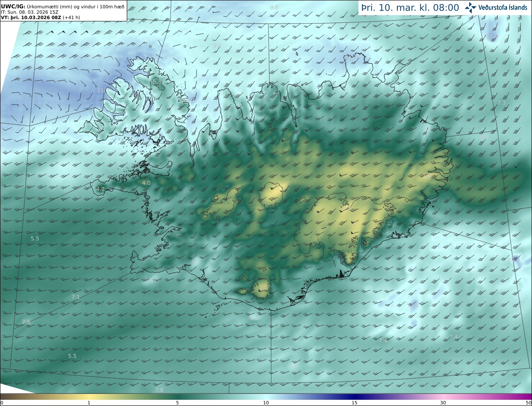Click the 10 tick label on the scale
532x406 pixels.
click(x=266, y=403)
